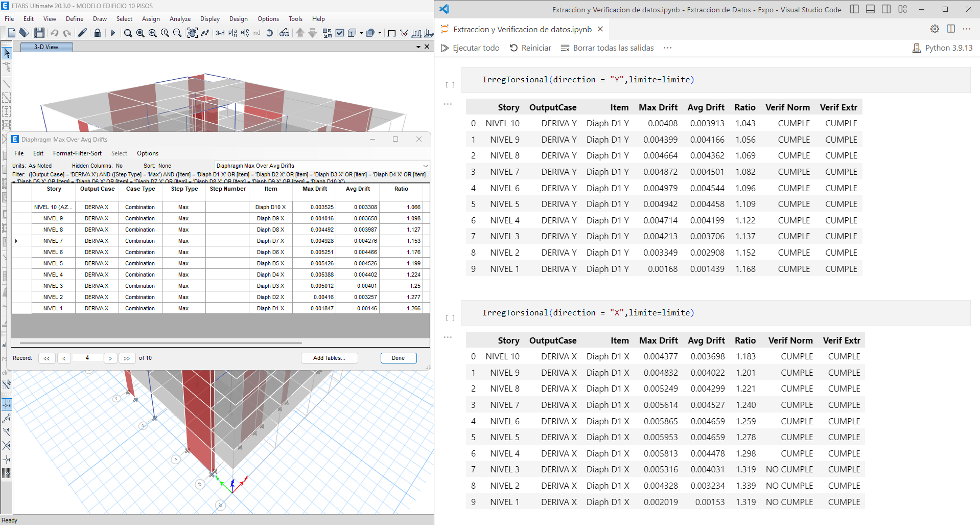This screenshot has height=525, width=980.
Task: Open the Analyze menu in ETABS
Action: point(180,19)
